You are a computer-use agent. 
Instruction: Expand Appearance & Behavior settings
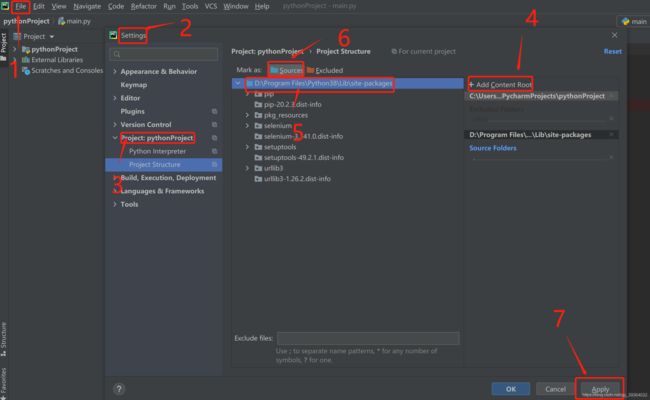(115, 71)
